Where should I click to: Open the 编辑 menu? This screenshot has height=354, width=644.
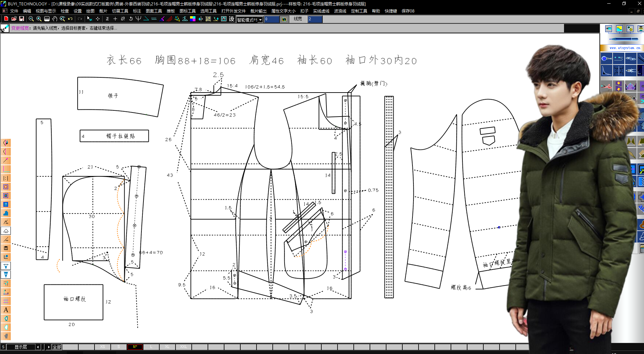point(27,11)
